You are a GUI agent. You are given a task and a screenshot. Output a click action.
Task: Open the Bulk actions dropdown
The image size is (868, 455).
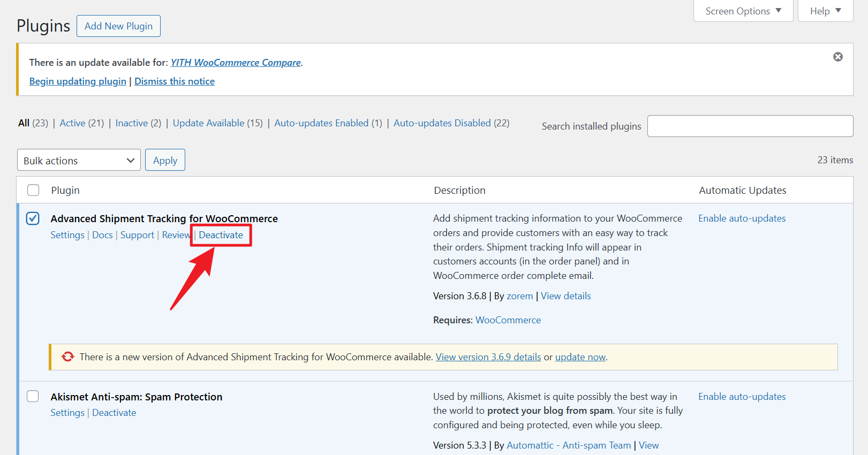[x=79, y=160]
